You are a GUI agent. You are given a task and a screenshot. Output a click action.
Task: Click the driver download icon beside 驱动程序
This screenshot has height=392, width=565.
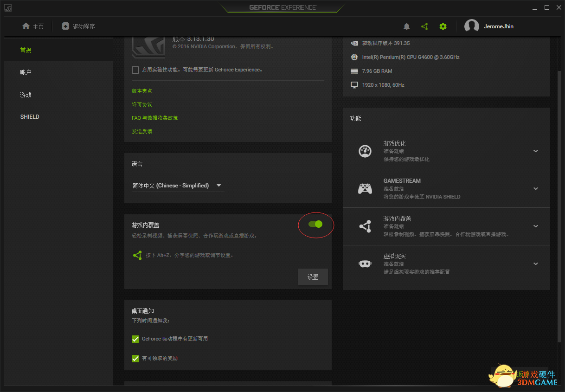65,26
